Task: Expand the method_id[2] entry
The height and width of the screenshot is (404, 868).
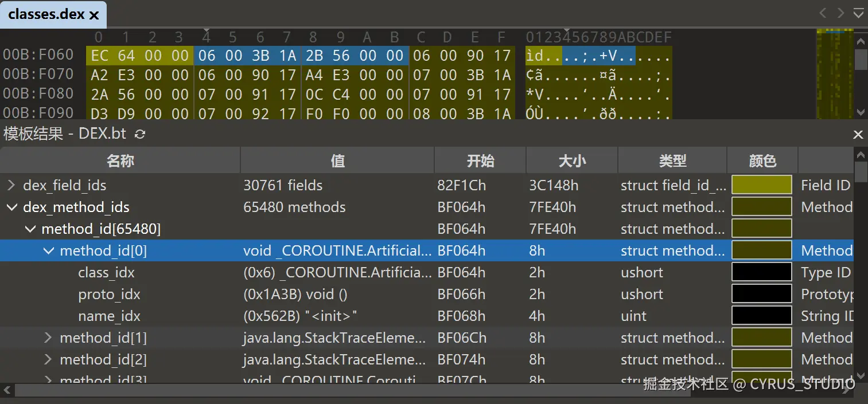Action: (x=48, y=360)
